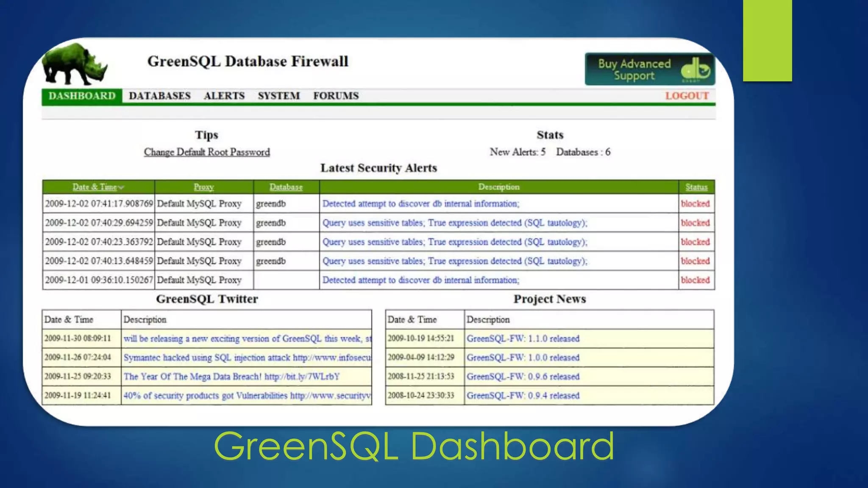
Task: Select timestamp 2009-12-02 07:41:17.908769
Action: point(99,204)
